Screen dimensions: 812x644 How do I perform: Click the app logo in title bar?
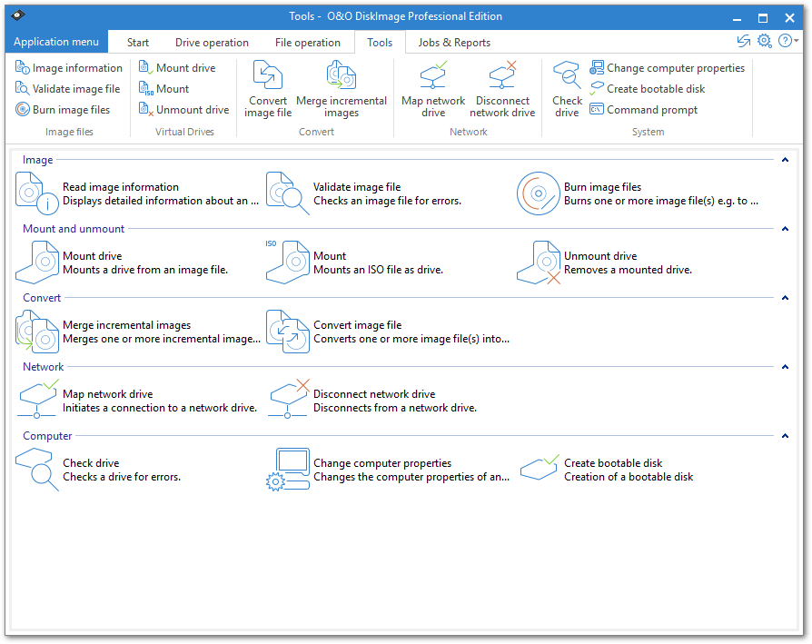18,15
